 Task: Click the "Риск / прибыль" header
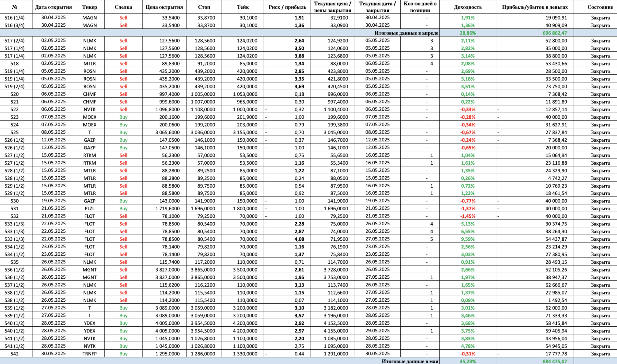(287, 7)
